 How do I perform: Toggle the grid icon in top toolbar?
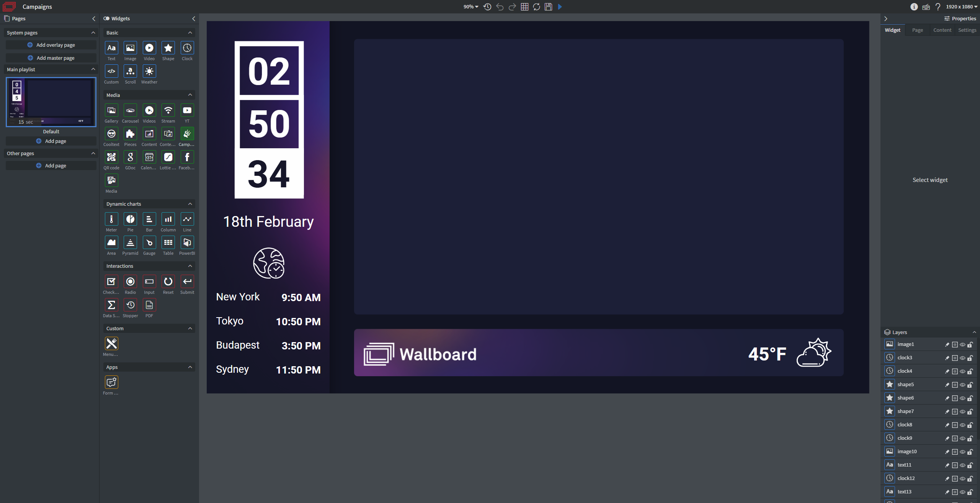tap(524, 7)
